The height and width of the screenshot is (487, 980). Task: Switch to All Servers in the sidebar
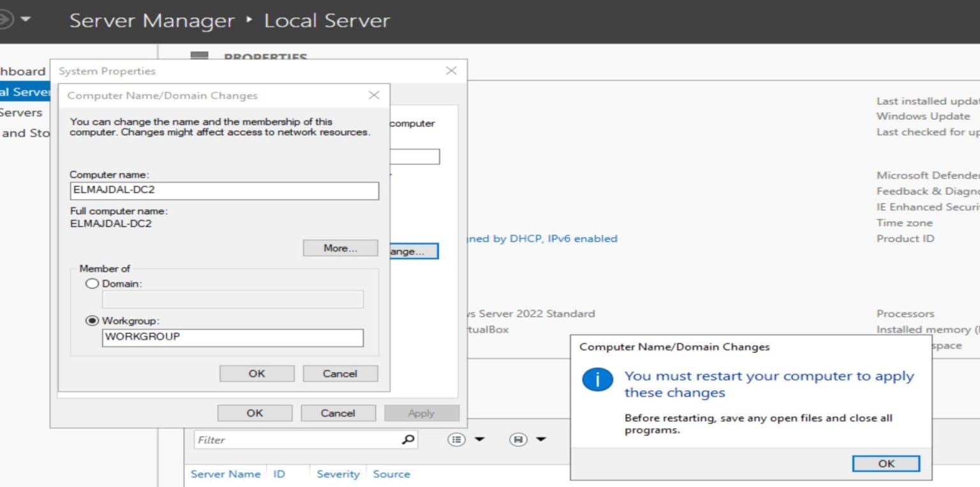22,112
